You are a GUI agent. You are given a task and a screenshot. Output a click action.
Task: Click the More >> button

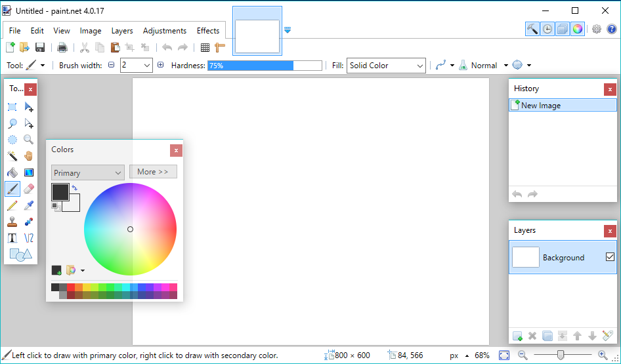[x=153, y=172]
